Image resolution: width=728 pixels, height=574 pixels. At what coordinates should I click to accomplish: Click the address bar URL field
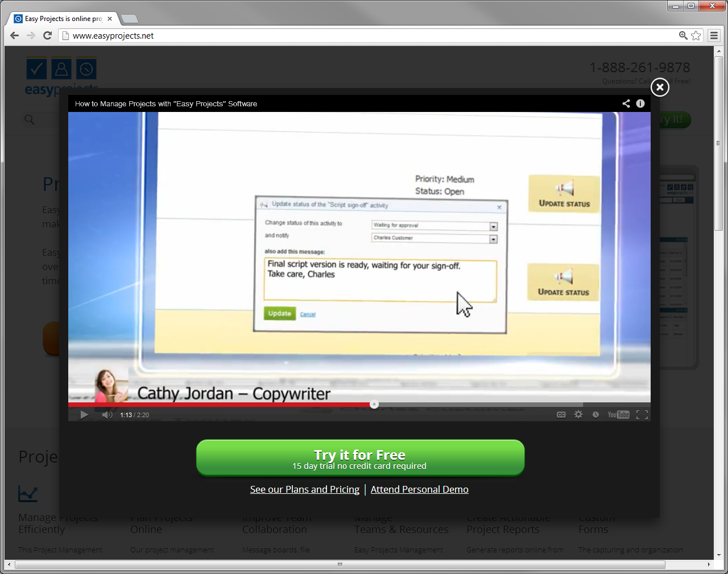[x=370, y=36]
